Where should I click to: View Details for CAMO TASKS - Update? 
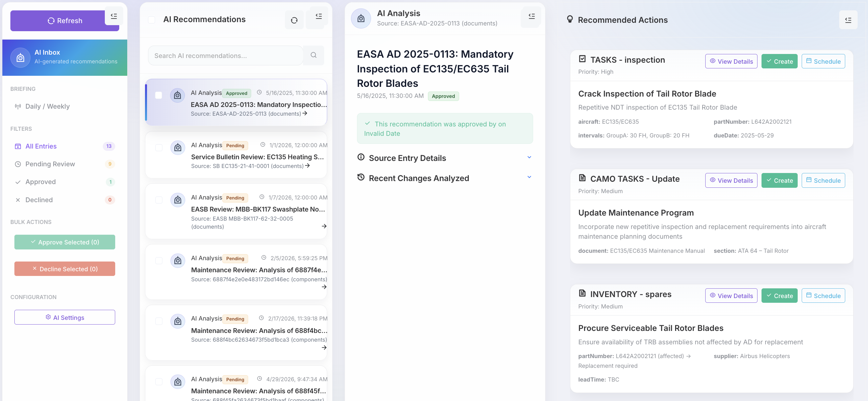(731, 180)
